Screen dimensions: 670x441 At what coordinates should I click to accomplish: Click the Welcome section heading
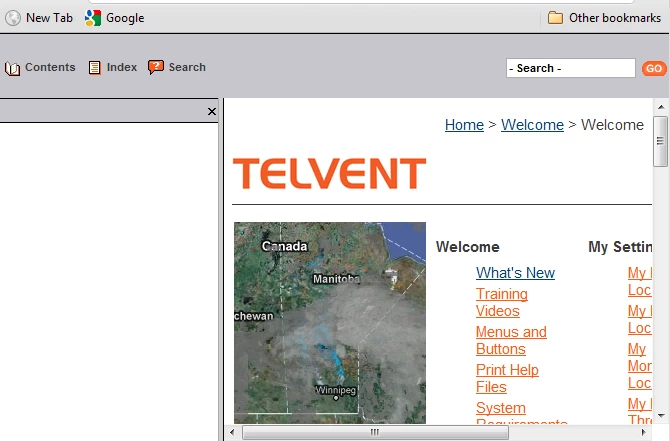click(467, 247)
